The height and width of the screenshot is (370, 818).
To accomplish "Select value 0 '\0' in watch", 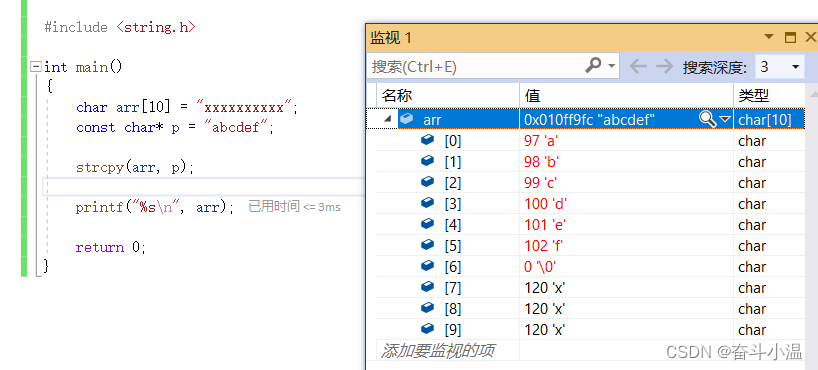I will pyautogui.click(x=540, y=267).
